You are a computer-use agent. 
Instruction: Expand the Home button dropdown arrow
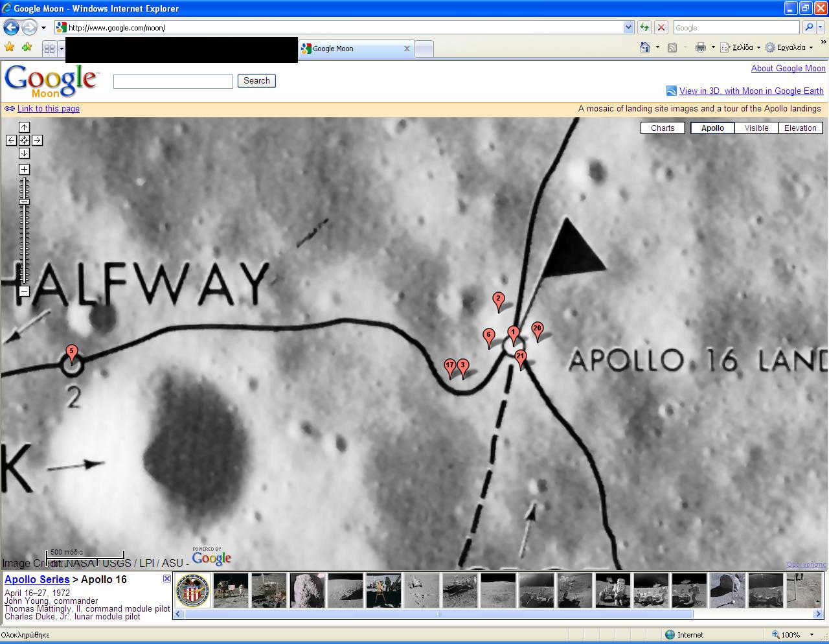tap(657, 47)
